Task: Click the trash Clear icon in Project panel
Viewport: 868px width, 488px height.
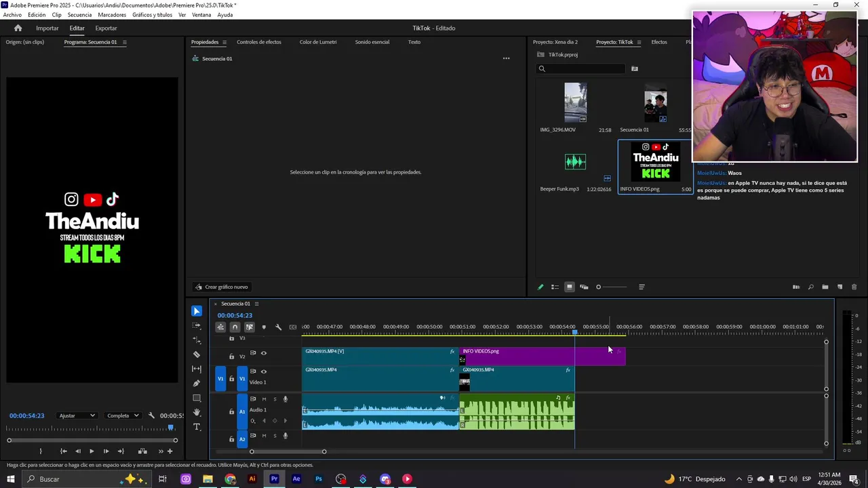Action: 854,287
